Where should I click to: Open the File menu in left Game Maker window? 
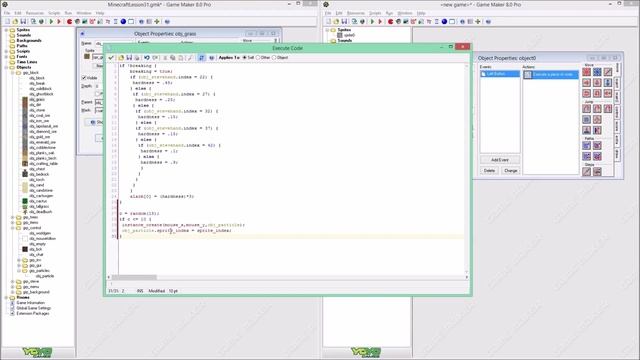[7, 13]
